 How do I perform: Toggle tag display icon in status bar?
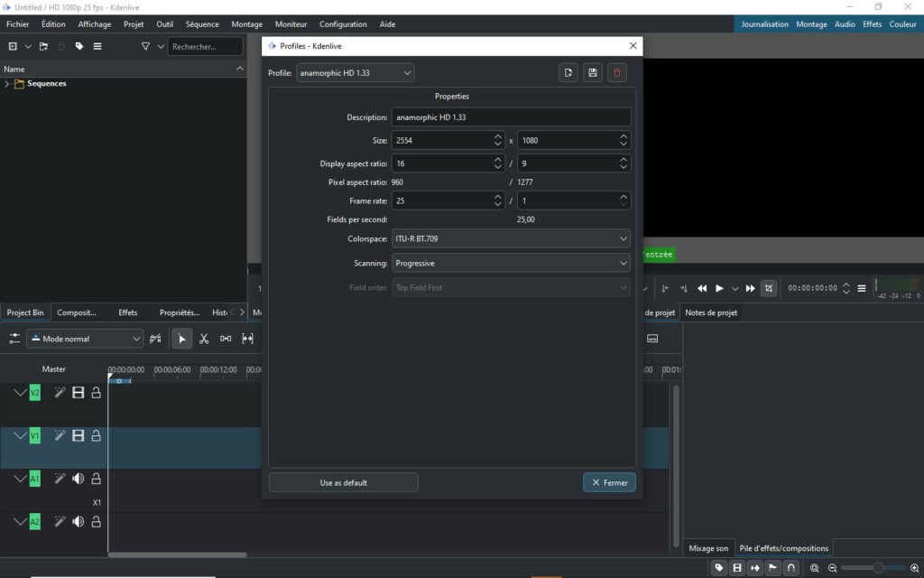[719, 568]
